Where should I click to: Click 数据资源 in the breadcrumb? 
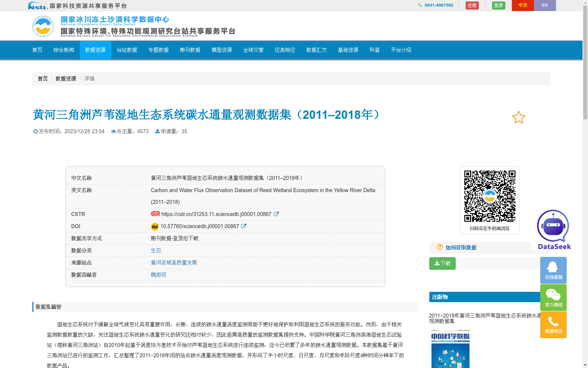[66, 79]
